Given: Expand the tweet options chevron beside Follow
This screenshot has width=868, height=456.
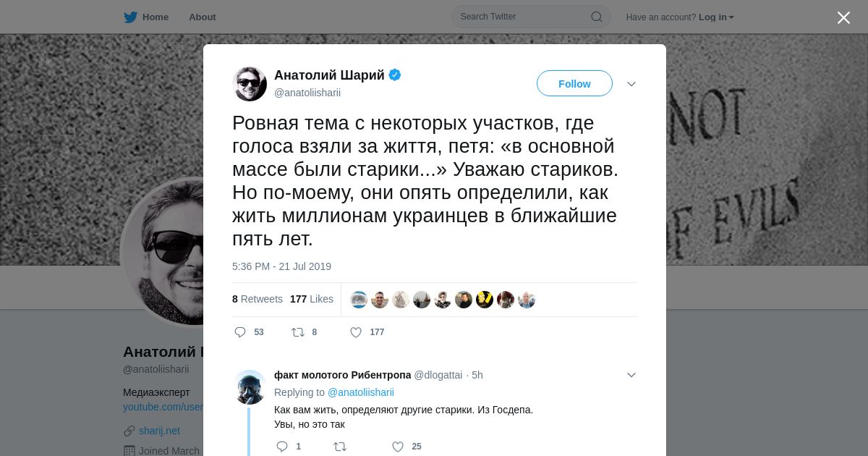Looking at the screenshot, I should pos(631,84).
